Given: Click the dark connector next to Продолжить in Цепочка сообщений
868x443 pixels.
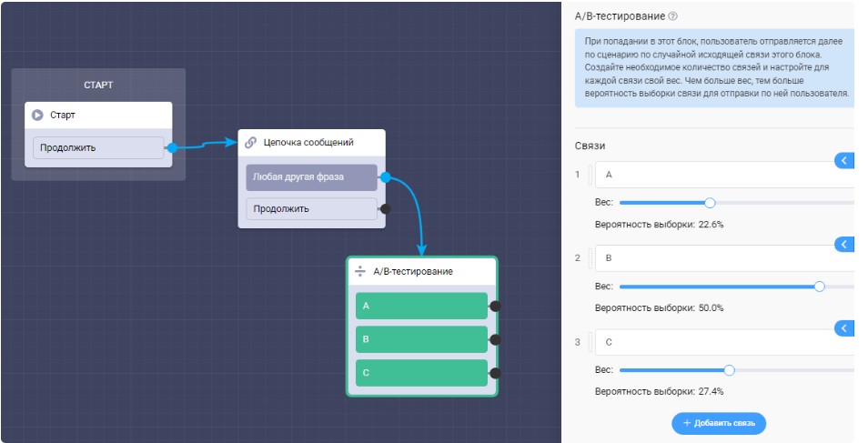Looking at the screenshot, I should pos(385,208).
